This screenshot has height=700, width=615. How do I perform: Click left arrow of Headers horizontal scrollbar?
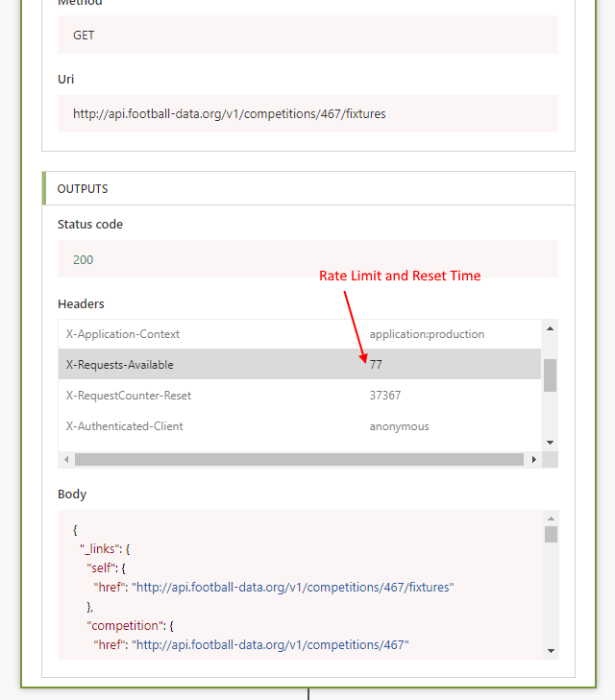[66, 460]
